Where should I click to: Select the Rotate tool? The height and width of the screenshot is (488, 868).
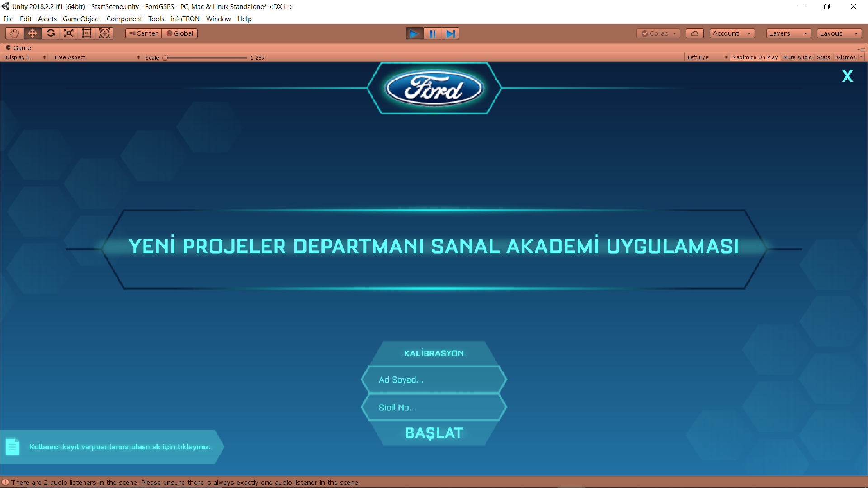point(51,33)
